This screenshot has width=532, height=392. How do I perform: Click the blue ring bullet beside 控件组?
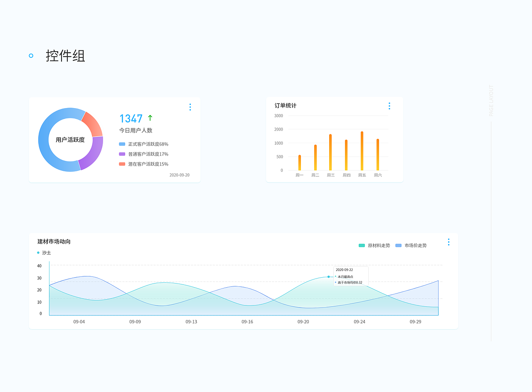31,55
